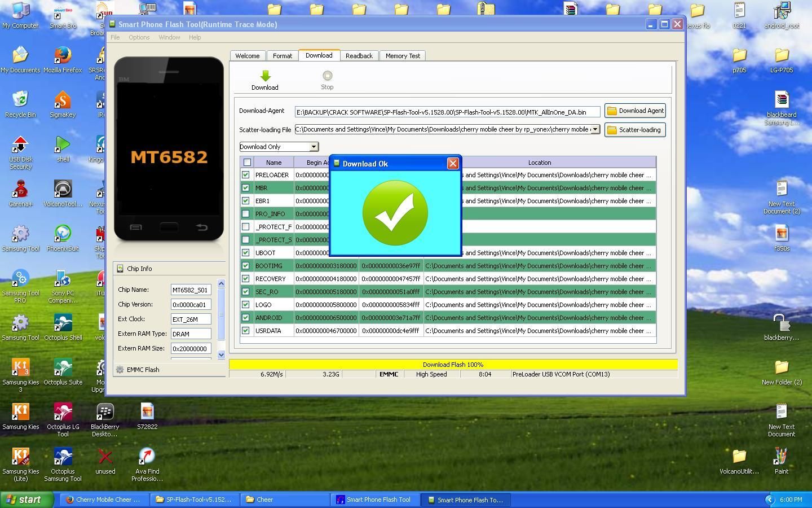Expand system tray arrow in taskbar
This screenshot has height=508, width=812.
point(770,500)
